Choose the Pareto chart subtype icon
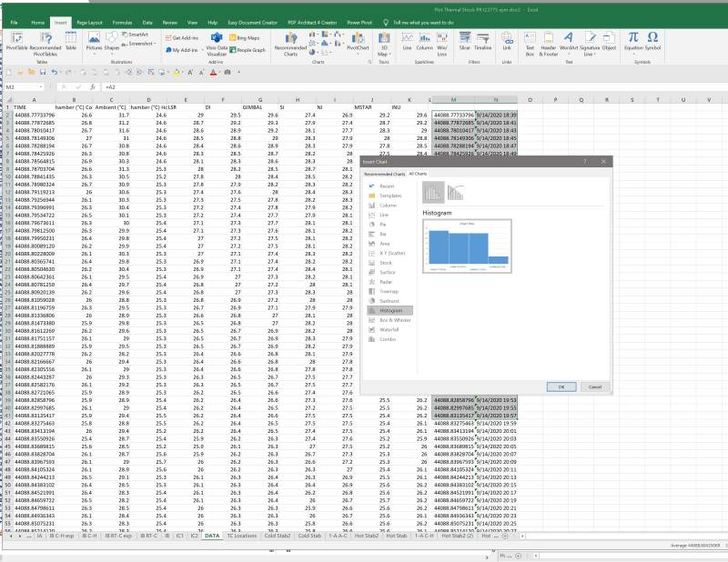 click(456, 192)
